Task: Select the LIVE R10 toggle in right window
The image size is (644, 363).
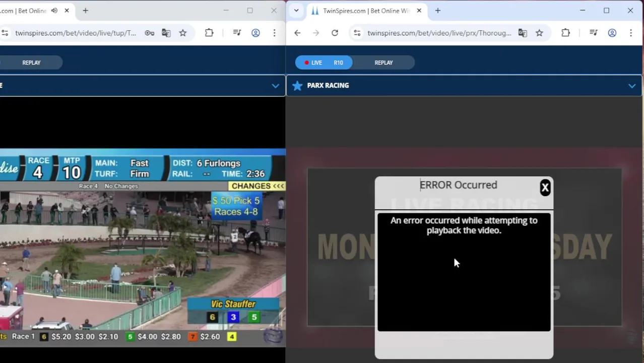Action: click(324, 63)
